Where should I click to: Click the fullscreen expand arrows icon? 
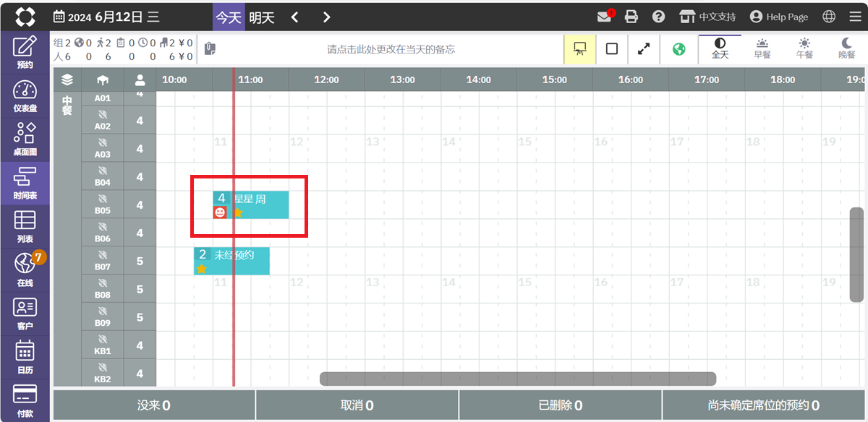(644, 49)
